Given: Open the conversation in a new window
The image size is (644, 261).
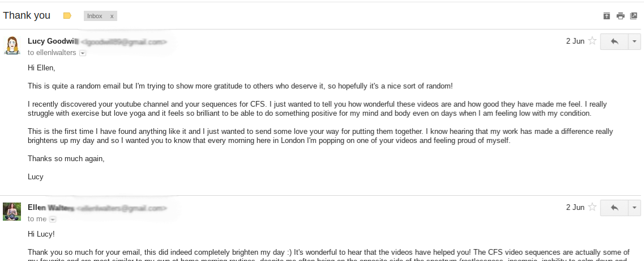Looking at the screenshot, I should (x=634, y=16).
